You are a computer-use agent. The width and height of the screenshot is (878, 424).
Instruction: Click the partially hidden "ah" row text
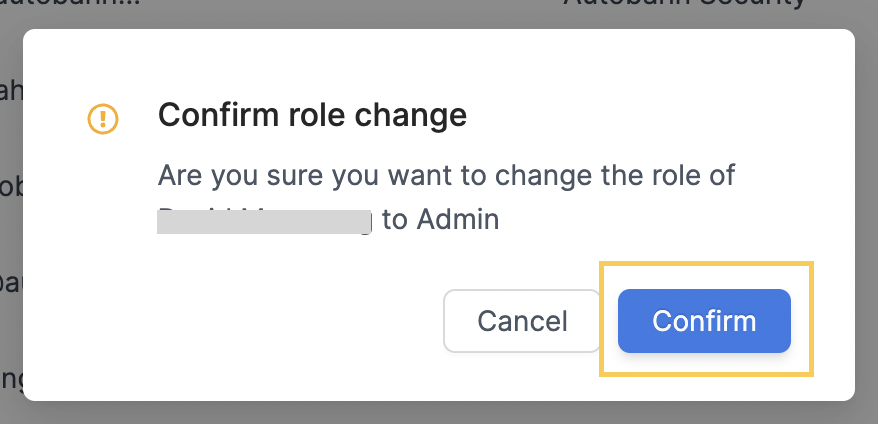pyautogui.click(x=11, y=92)
